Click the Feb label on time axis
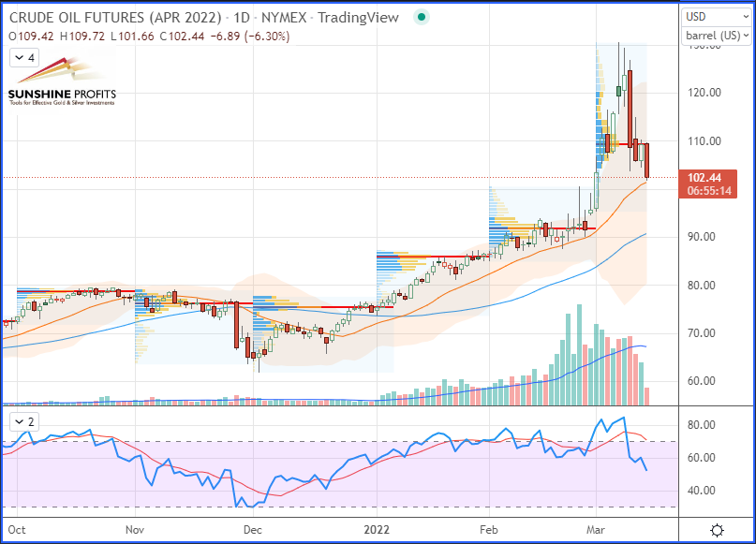 (x=489, y=530)
